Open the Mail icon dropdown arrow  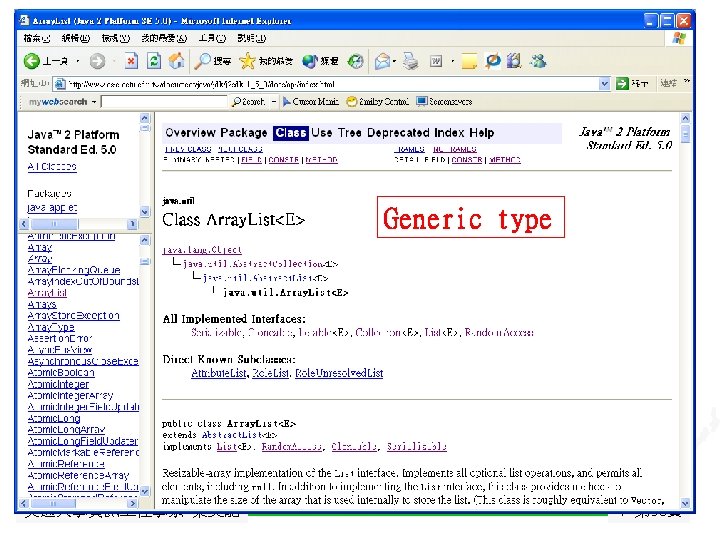[394, 61]
